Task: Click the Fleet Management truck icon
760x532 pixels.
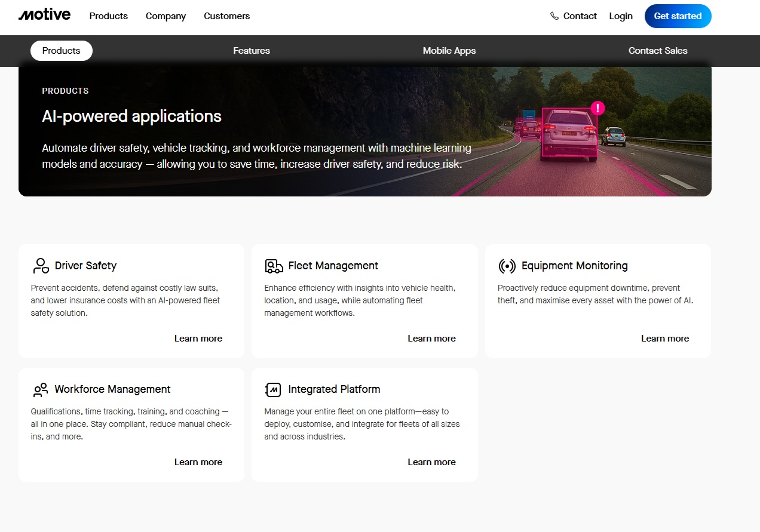Action: tap(274, 266)
